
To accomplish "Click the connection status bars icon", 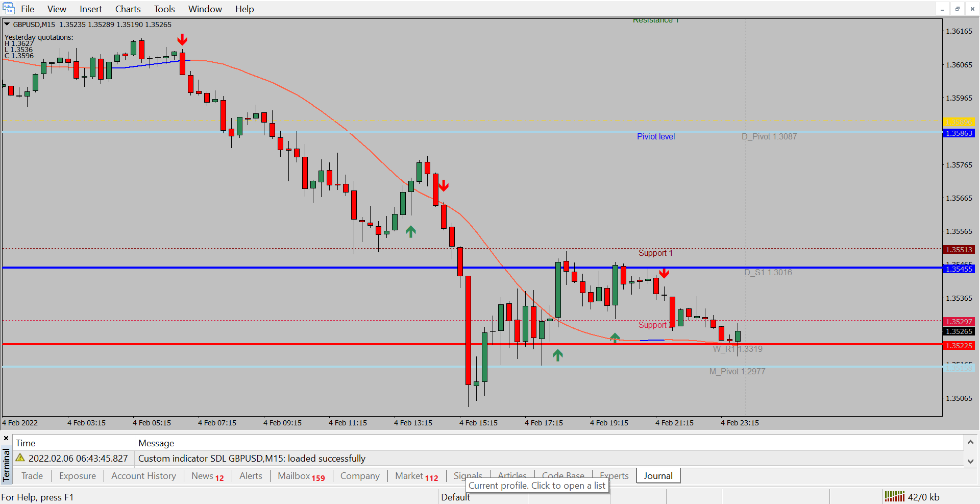I will click(894, 496).
